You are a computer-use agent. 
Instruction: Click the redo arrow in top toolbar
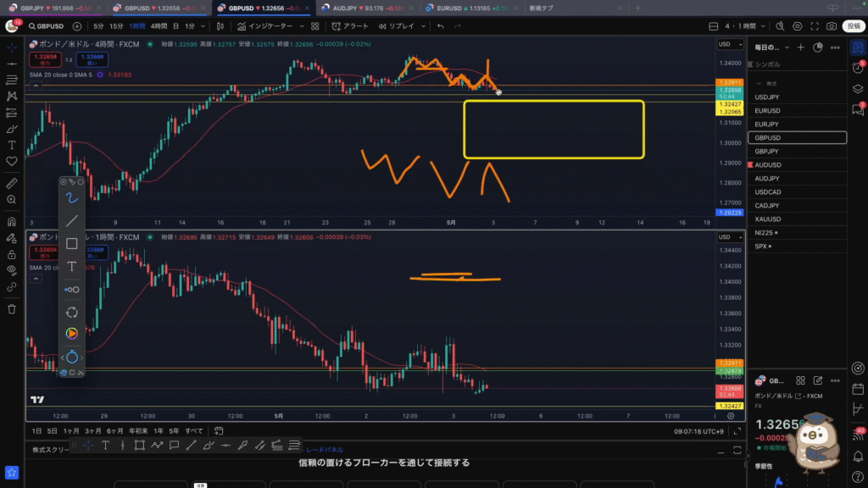(x=457, y=26)
